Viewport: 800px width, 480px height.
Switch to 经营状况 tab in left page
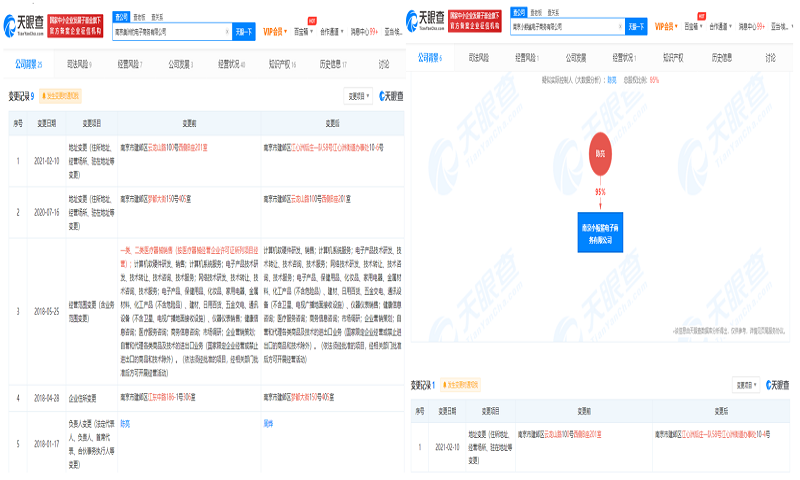pyautogui.click(x=232, y=64)
